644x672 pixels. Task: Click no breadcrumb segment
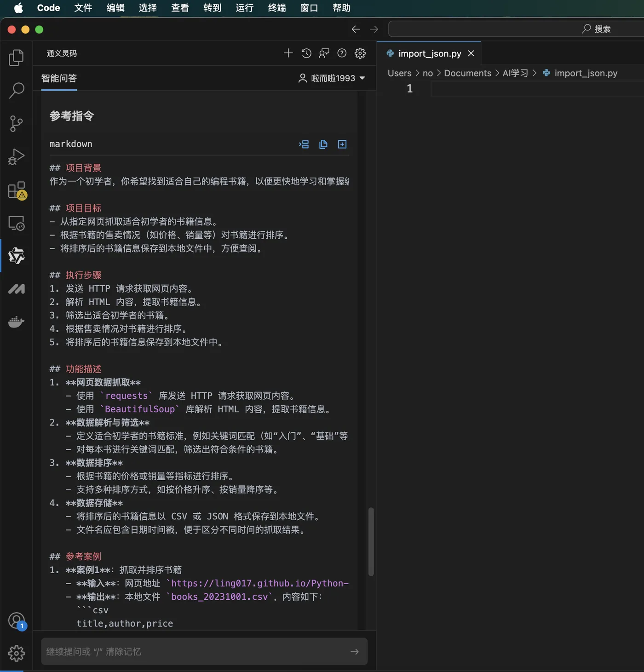428,73
